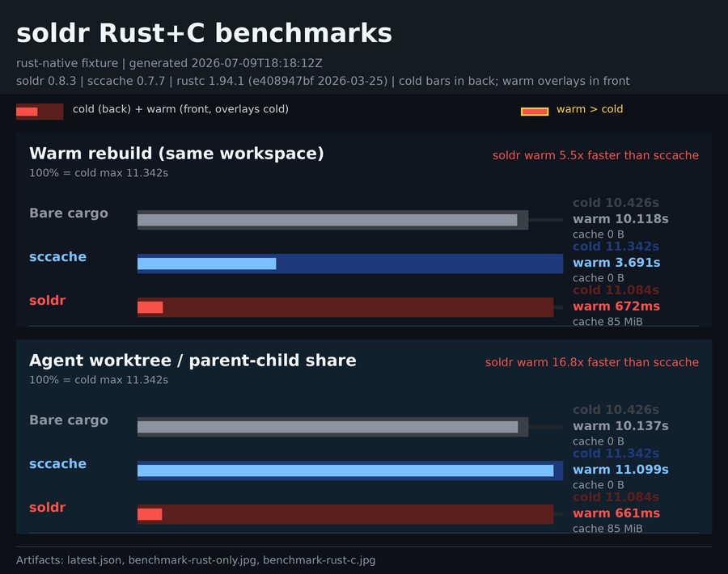Click 'benchmark-rust-only.jpg' in the Artifacts footer

193,560
